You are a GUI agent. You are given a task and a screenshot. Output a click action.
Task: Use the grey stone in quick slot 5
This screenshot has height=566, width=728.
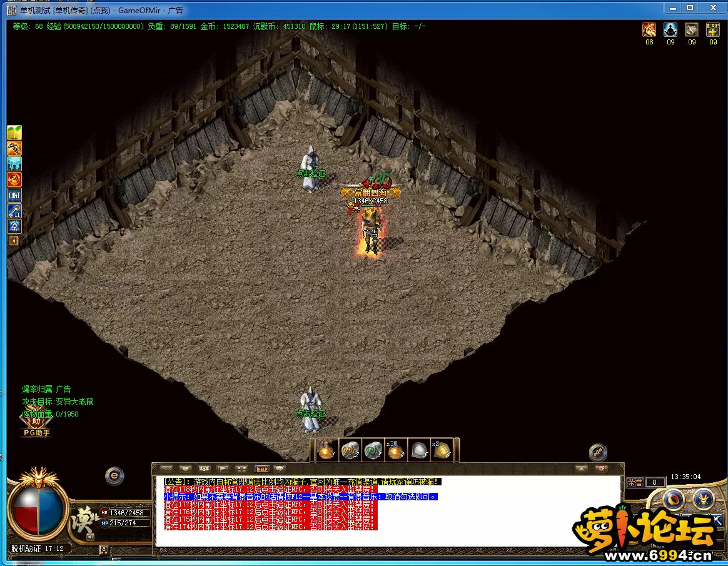pos(419,450)
